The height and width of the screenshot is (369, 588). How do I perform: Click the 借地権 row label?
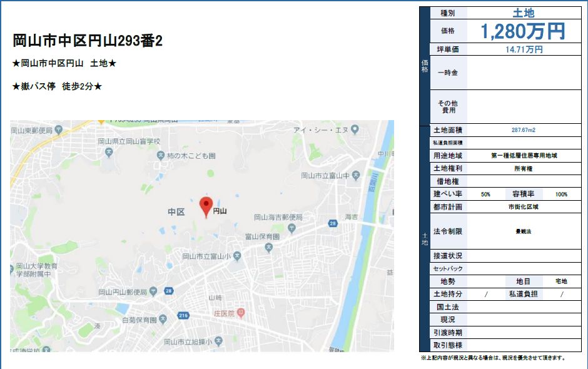tap(448, 181)
